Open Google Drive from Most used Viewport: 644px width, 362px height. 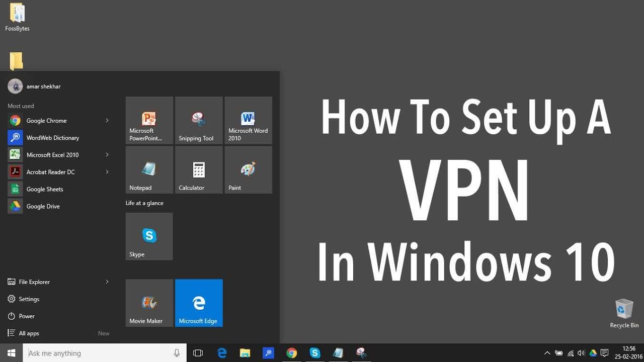(59, 206)
